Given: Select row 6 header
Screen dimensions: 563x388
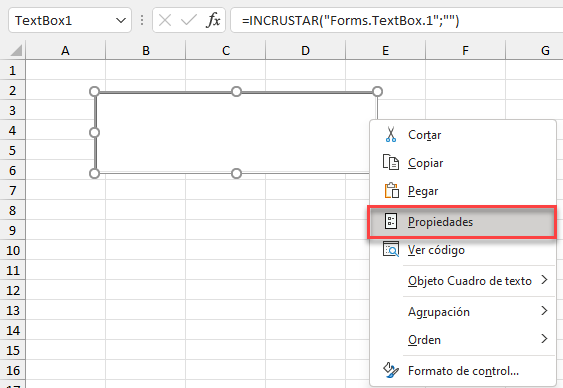Looking at the screenshot, I should (x=13, y=170).
